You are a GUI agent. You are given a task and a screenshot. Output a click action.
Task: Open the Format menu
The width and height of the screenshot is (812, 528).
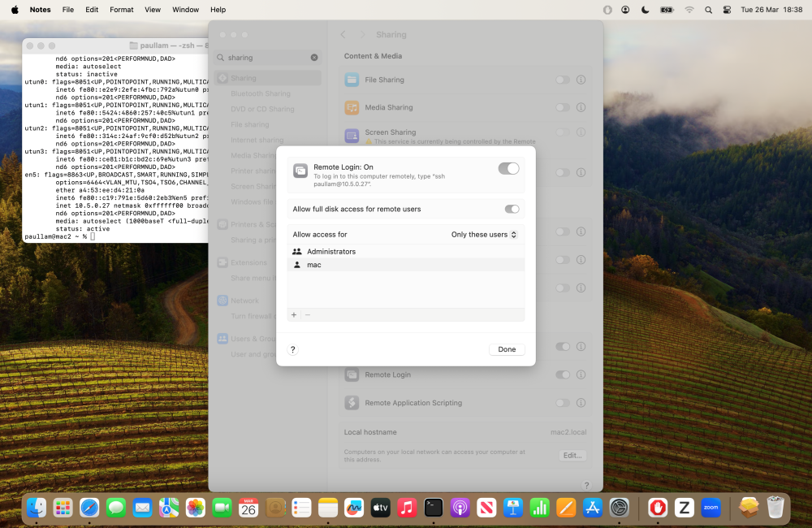click(121, 10)
